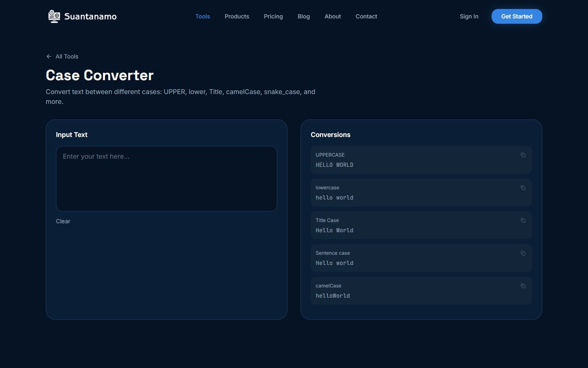Click the text input area

pyautogui.click(x=166, y=179)
